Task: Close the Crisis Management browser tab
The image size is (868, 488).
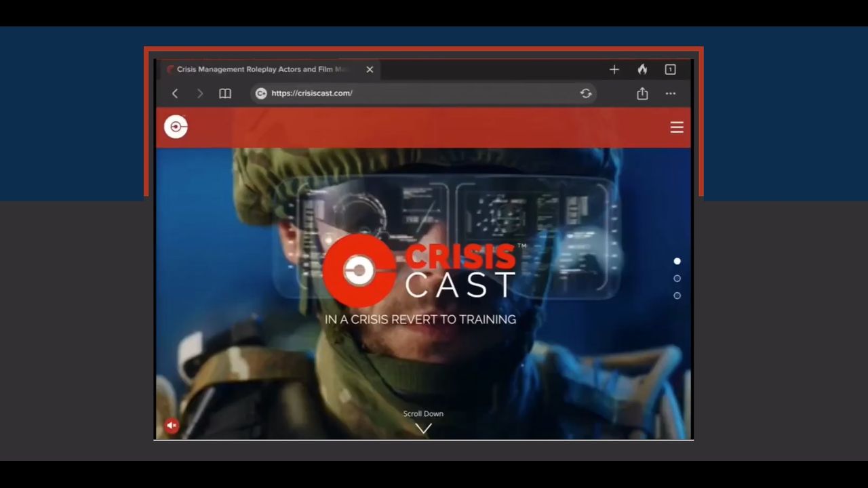Action: [370, 69]
